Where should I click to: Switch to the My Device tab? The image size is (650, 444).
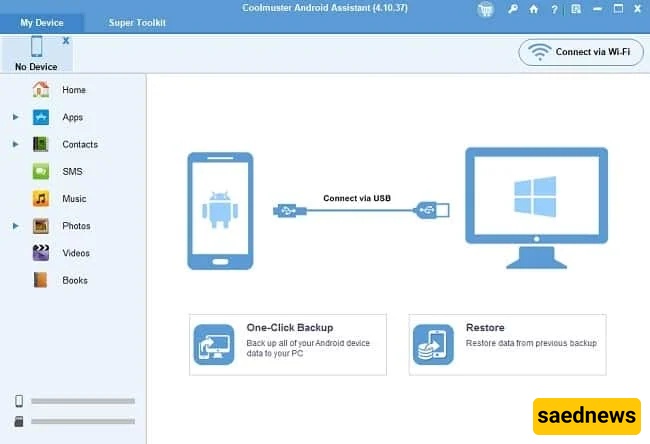[x=42, y=23]
